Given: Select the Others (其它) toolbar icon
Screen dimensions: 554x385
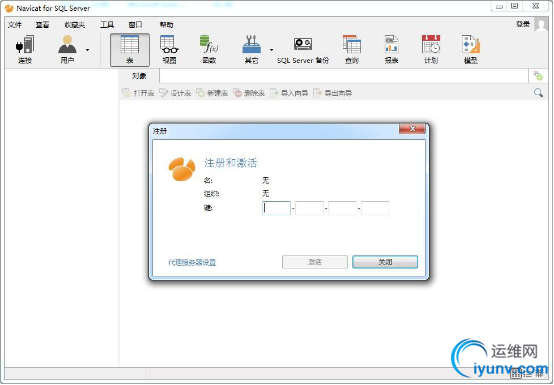Looking at the screenshot, I should tap(251, 49).
